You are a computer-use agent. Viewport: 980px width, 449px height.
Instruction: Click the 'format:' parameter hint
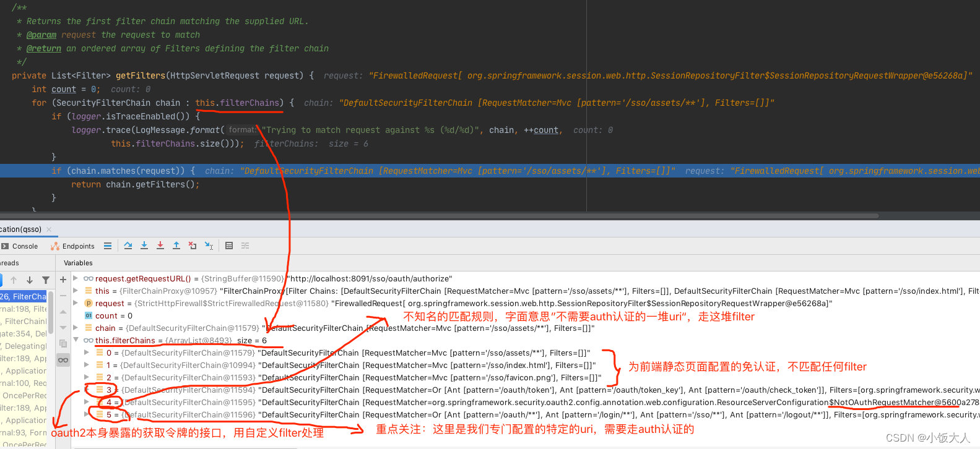click(242, 130)
